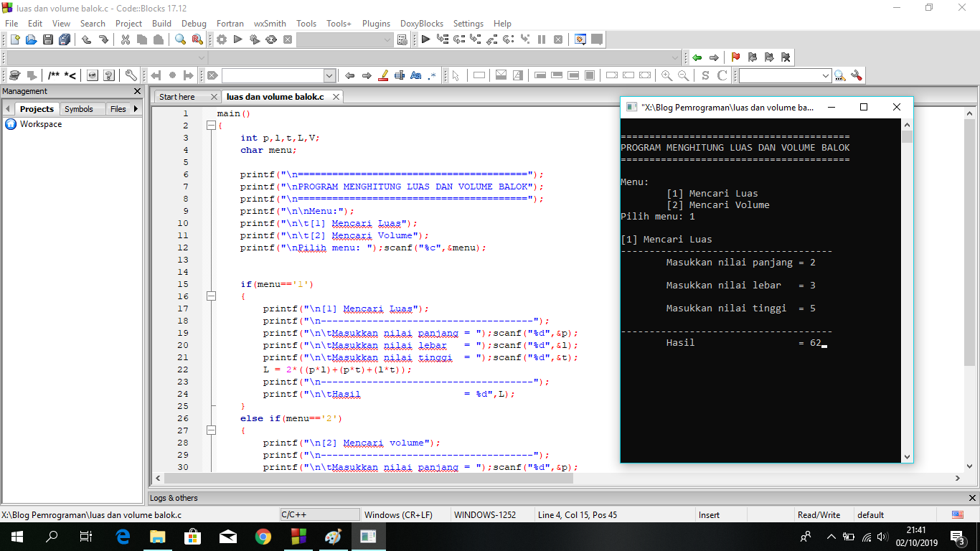Run the search beside the right dropdown
The image size is (980, 551).
click(x=839, y=75)
